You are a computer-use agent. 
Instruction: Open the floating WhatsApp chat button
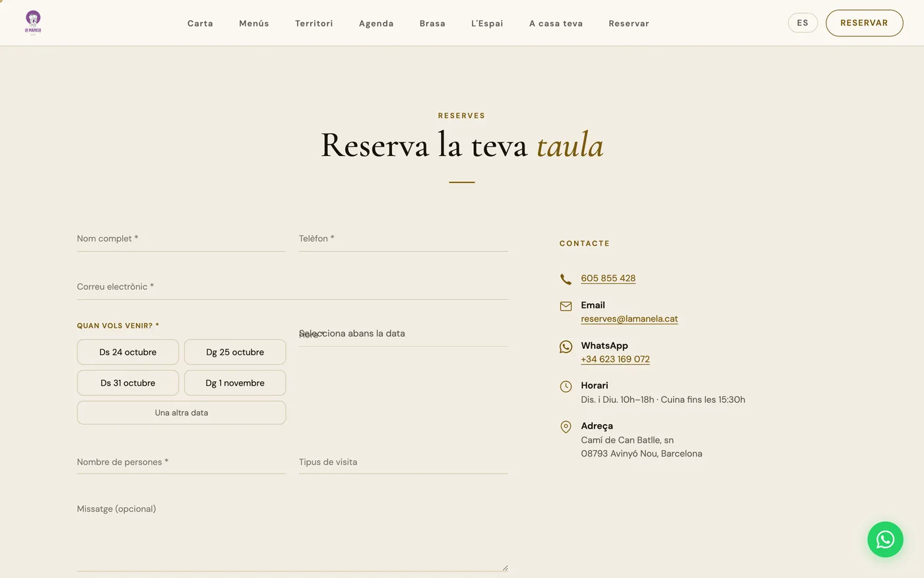click(885, 539)
